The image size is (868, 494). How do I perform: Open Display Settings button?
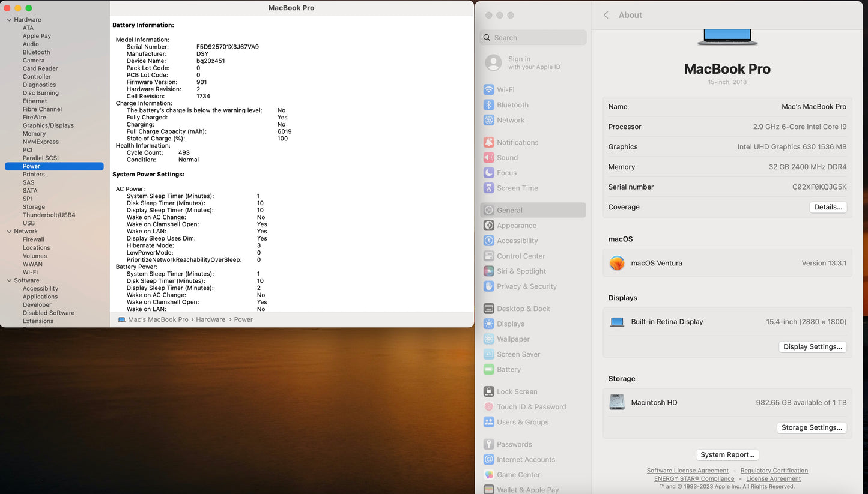[x=812, y=347]
